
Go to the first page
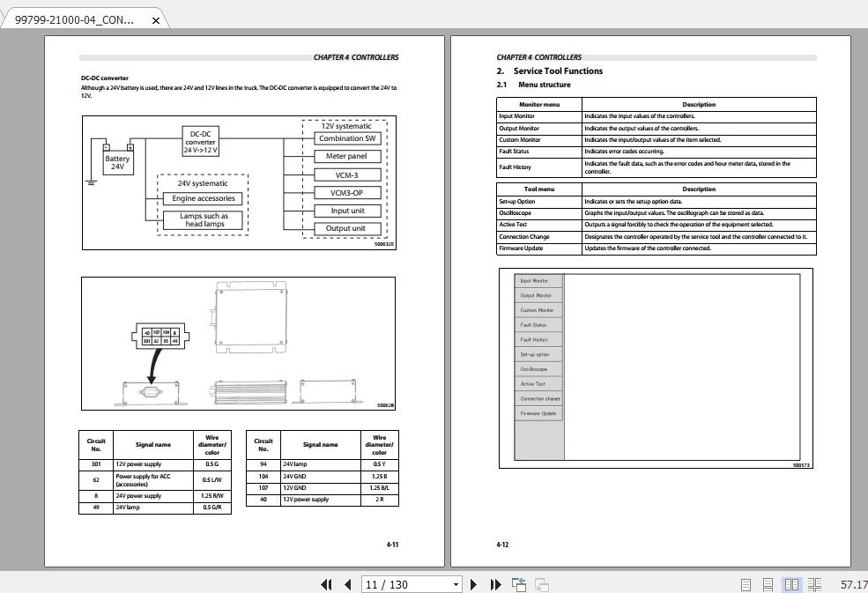tap(327, 584)
